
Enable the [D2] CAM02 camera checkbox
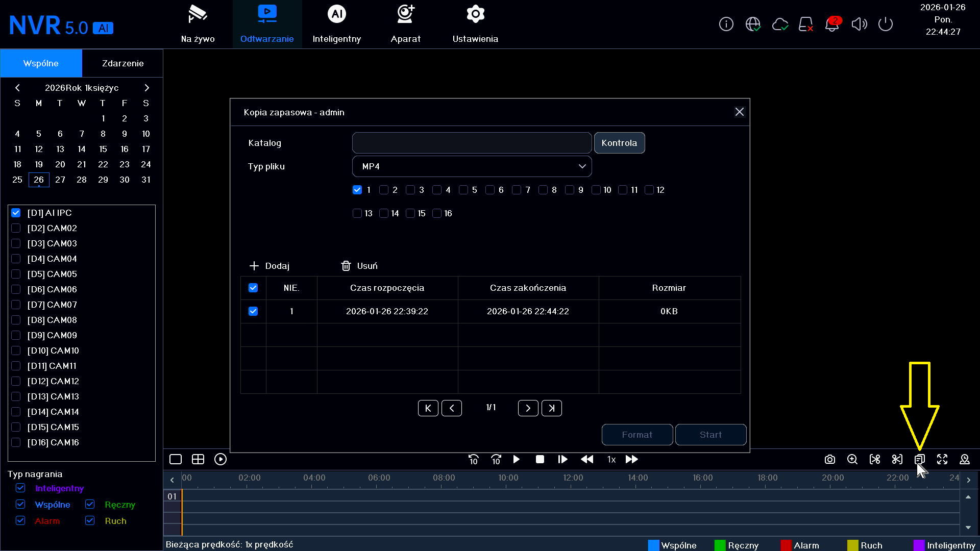pos(16,228)
